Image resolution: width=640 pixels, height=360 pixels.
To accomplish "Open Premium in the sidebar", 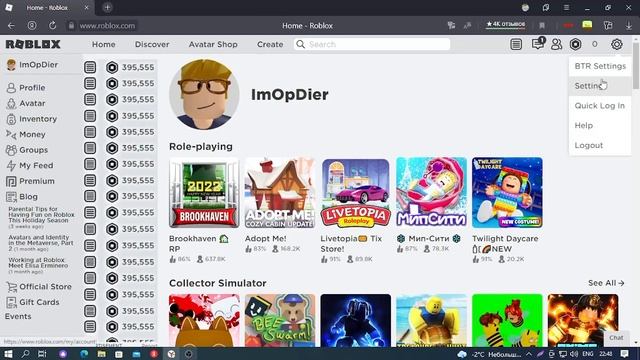I will 30,181.
